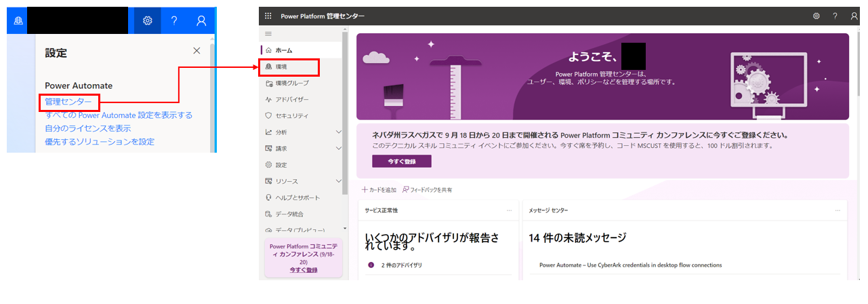The height and width of the screenshot is (304, 868).
Task: Select ホーム in the navigation
Action: point(302,50)
